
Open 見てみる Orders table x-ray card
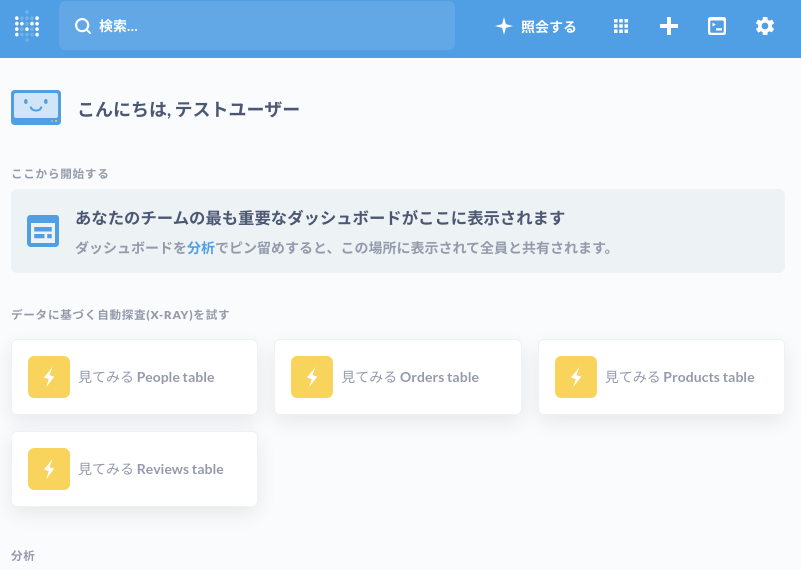[398, 377]
